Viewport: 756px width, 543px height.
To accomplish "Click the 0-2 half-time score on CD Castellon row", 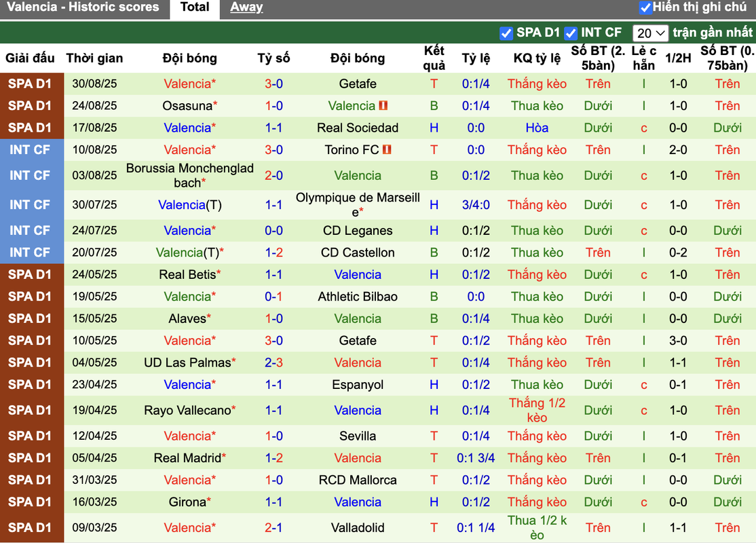I will point(678,252).
